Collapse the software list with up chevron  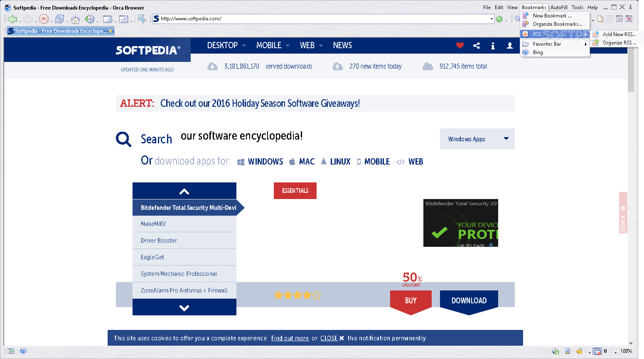click(184, 191)
